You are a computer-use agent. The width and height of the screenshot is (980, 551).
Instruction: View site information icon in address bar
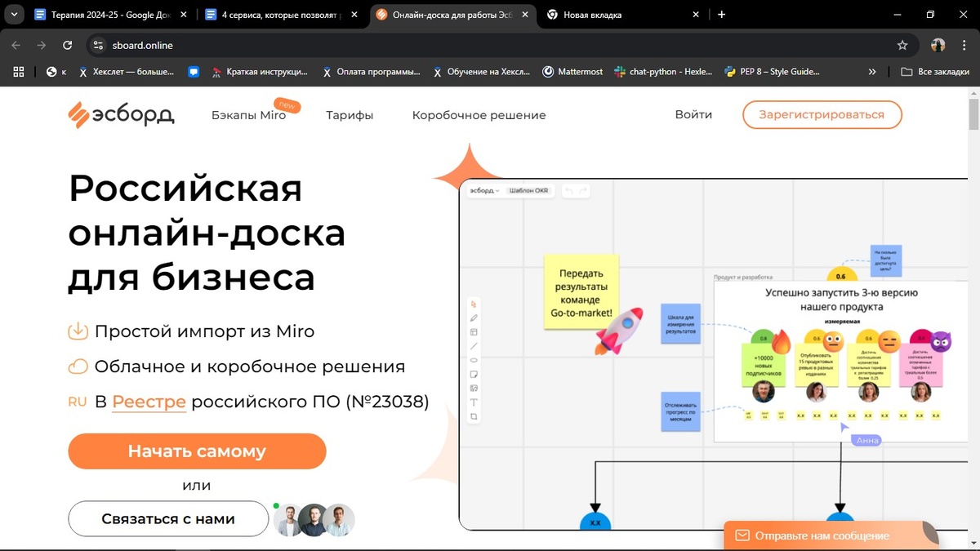[x=97, y=46]
